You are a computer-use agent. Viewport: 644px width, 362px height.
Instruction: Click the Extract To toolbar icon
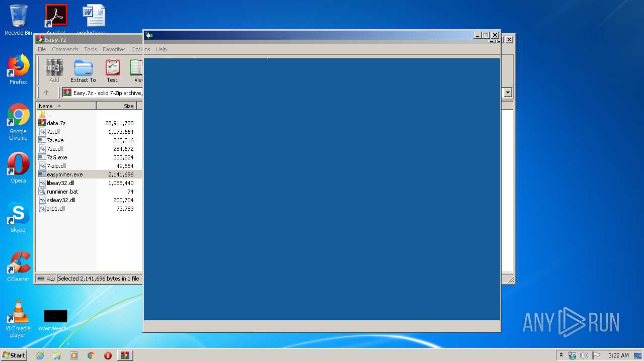tap(83, 71)
